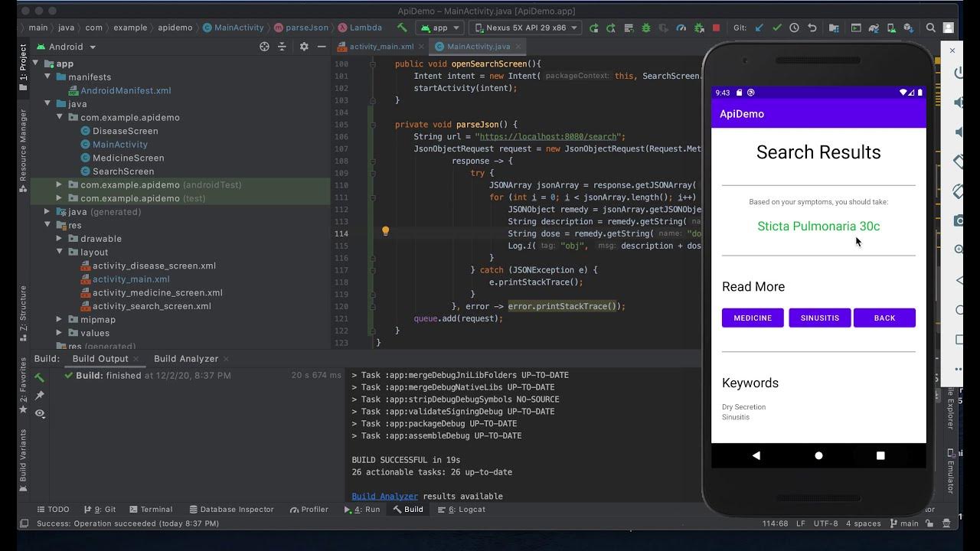
Task: Tap the Android home circle navigation button
Action: coord(818,455)
